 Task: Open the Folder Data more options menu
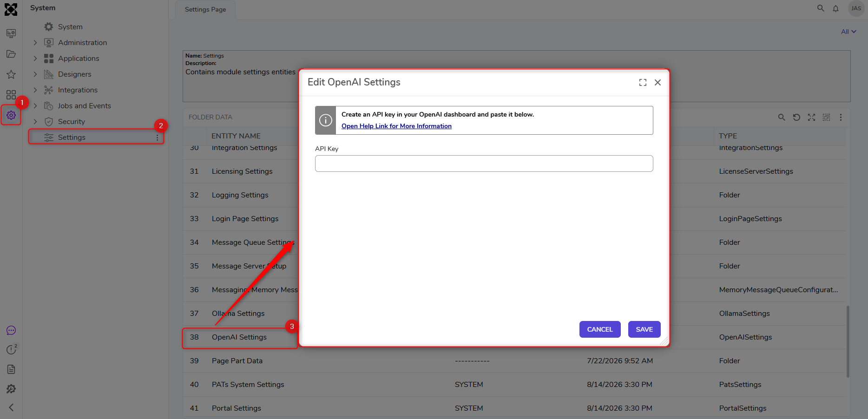click(841, 118)
